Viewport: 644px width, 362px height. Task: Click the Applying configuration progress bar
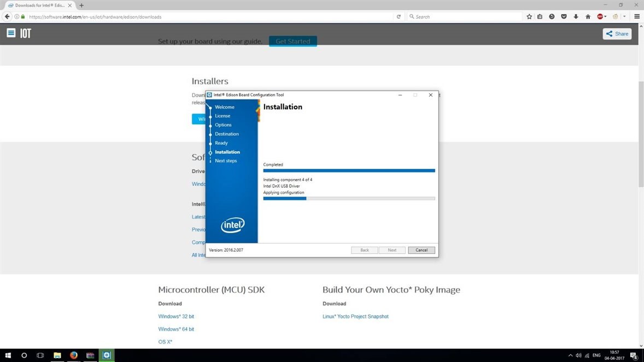(x=349, y=199)
